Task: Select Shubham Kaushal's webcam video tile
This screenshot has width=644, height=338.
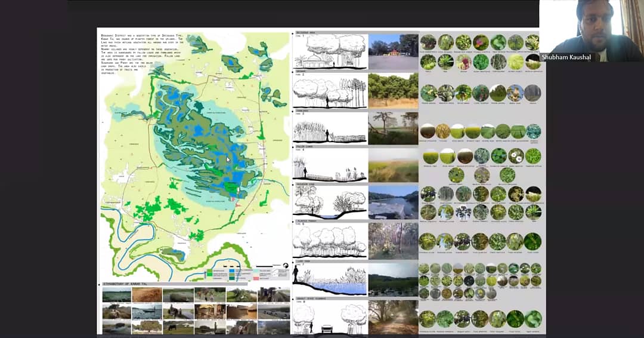Action: pos(592,31)
